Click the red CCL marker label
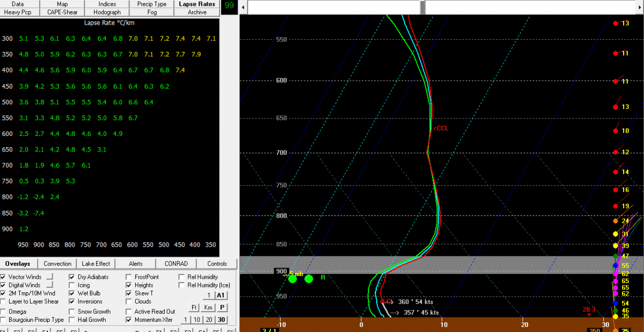Image resolution: width=644 pixels, height=332 pixels. 441,128
